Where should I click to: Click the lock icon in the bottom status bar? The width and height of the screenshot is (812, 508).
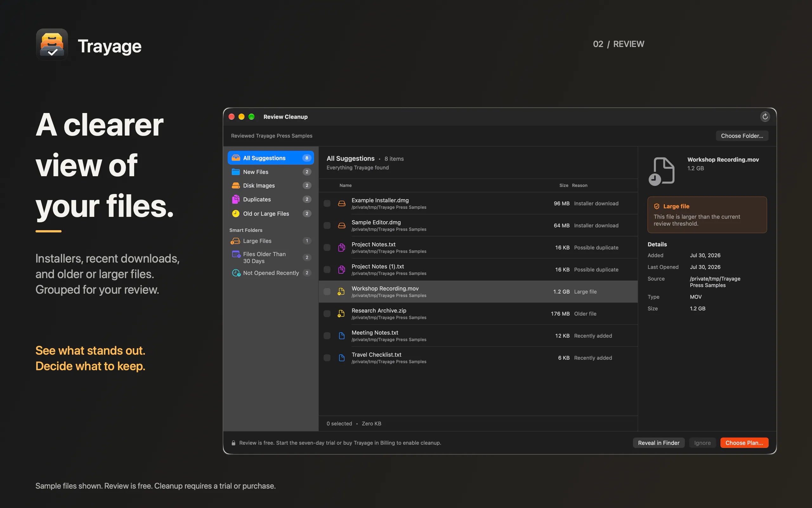coord(233,443)
